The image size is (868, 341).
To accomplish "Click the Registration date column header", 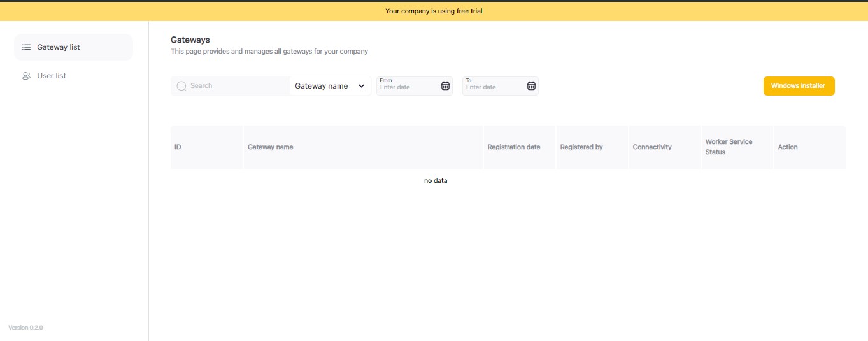I will coord(514,147).
